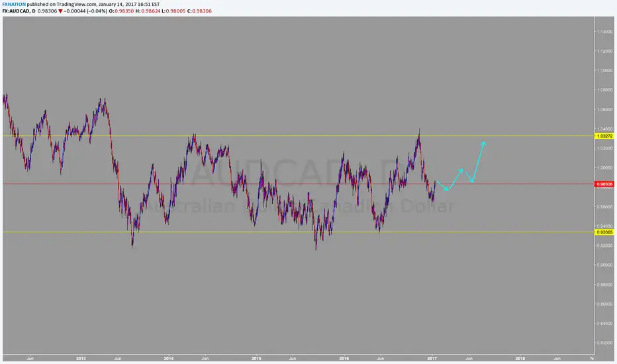Click the high value H:0.98624
617x364 pixels.
(148, 11)
